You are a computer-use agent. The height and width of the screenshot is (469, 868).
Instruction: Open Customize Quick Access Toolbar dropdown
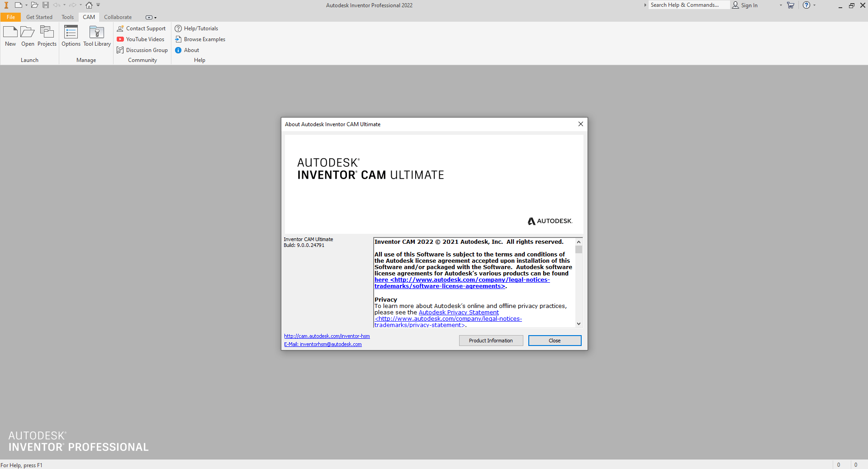(98, 5)
